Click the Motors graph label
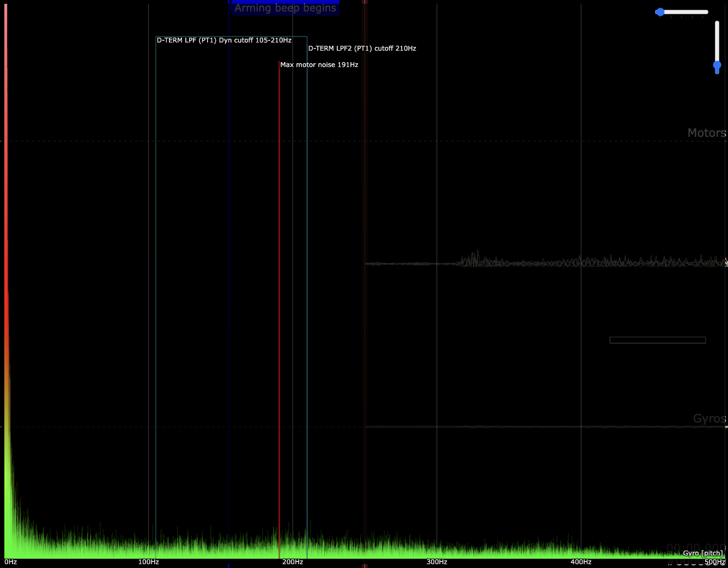 (x=706, y=133)
